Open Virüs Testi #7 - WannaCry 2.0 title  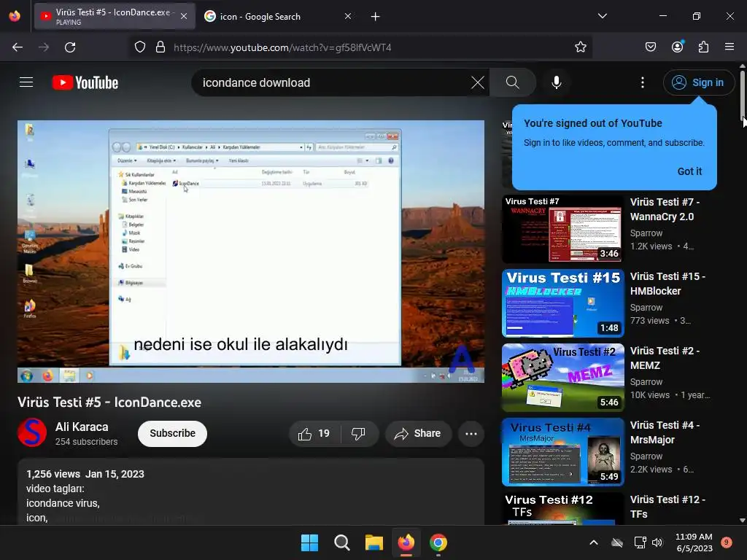click(x=665, y=209)
